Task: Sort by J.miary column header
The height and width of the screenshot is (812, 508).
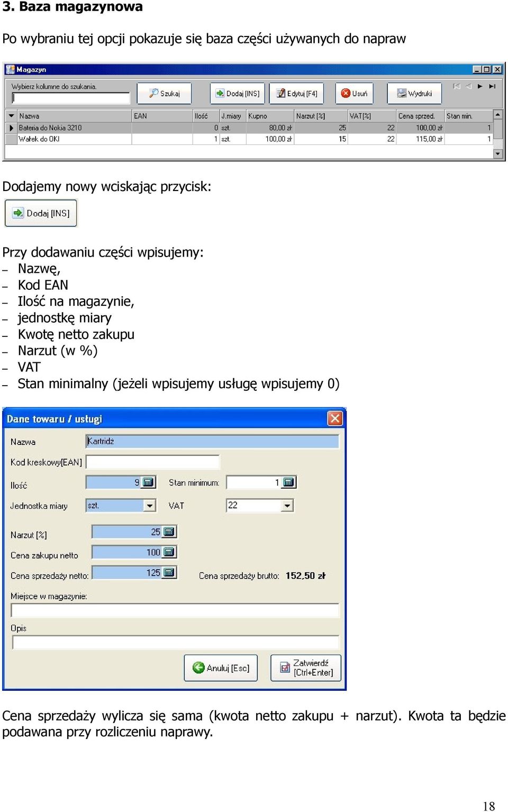Action: [x=233, y=116]
